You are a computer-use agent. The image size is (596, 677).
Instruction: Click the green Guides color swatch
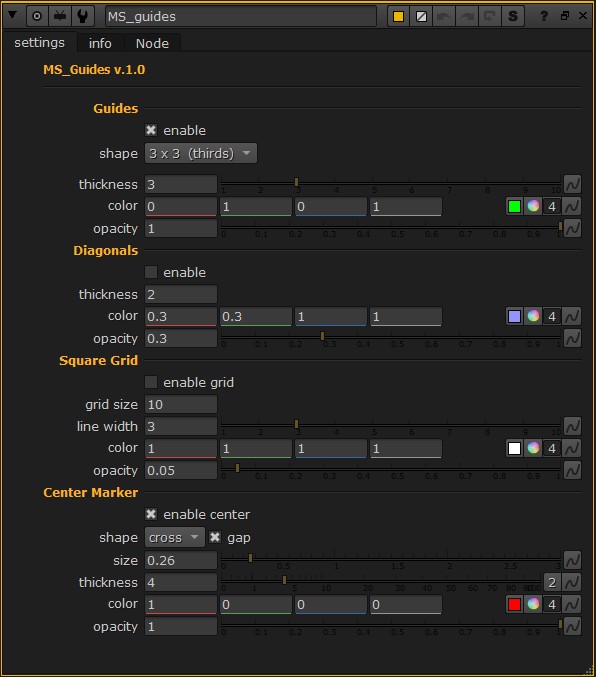(x=514, y=206)
